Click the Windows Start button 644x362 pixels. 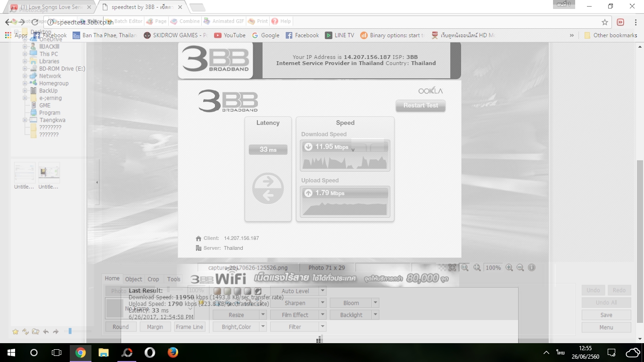[11, 353]
